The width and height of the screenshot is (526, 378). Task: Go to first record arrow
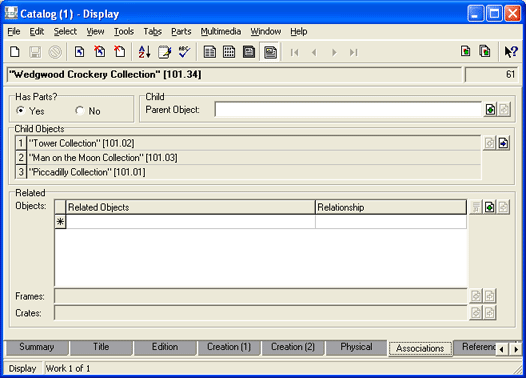click(295, 52)
